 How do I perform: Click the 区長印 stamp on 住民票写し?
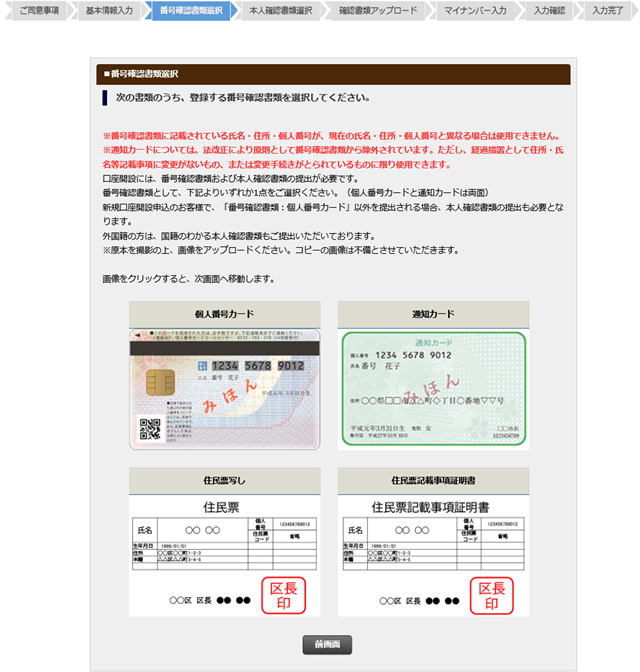[x=283, y=596]
